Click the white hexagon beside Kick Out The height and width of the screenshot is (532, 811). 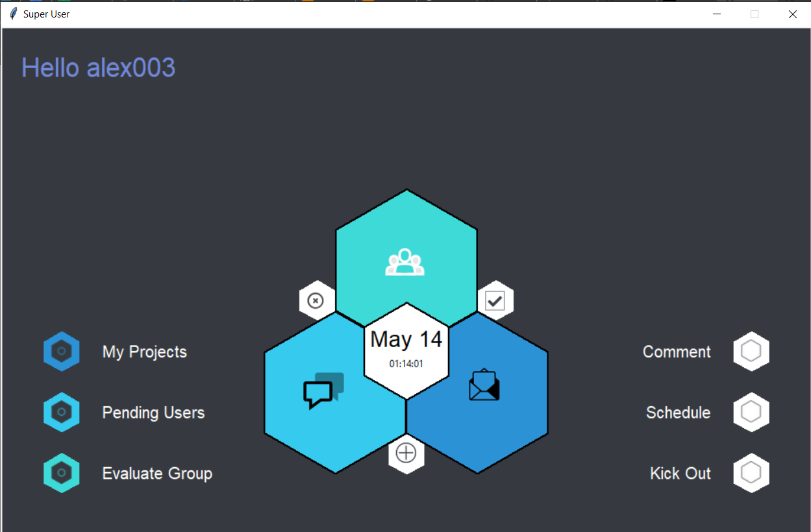(751, 473)
